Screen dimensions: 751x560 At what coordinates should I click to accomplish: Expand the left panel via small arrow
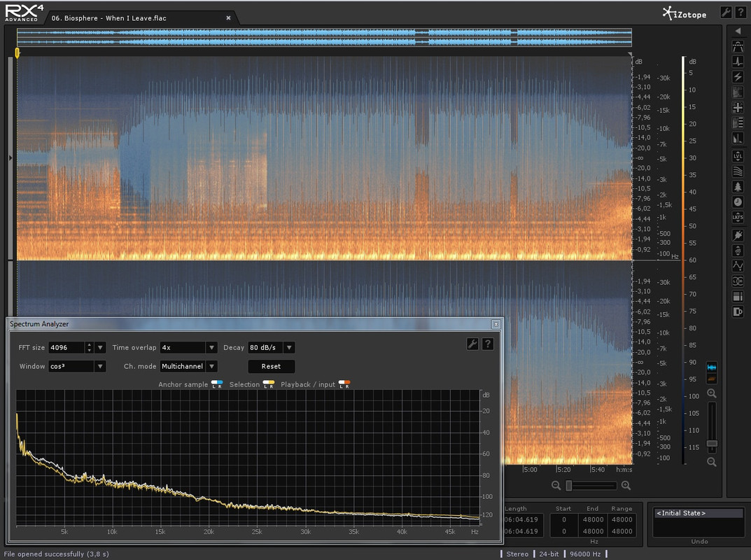point(10,157)
